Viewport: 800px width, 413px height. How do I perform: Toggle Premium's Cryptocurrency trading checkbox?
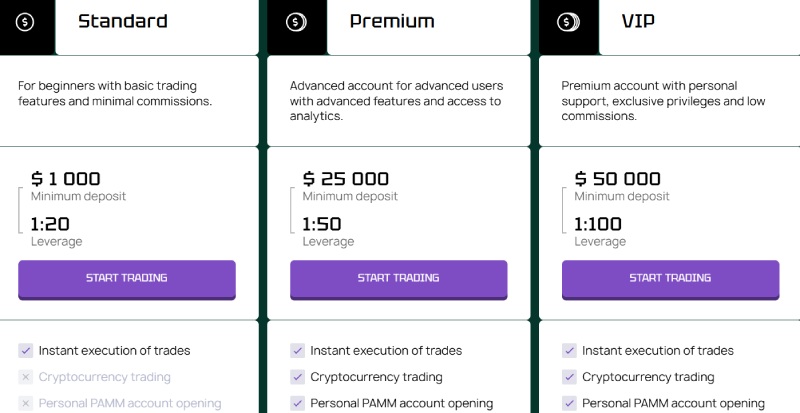click(297, 377)
